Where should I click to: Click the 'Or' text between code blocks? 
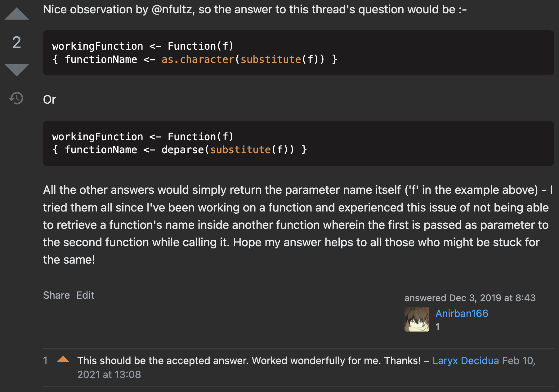pos(49,100)
